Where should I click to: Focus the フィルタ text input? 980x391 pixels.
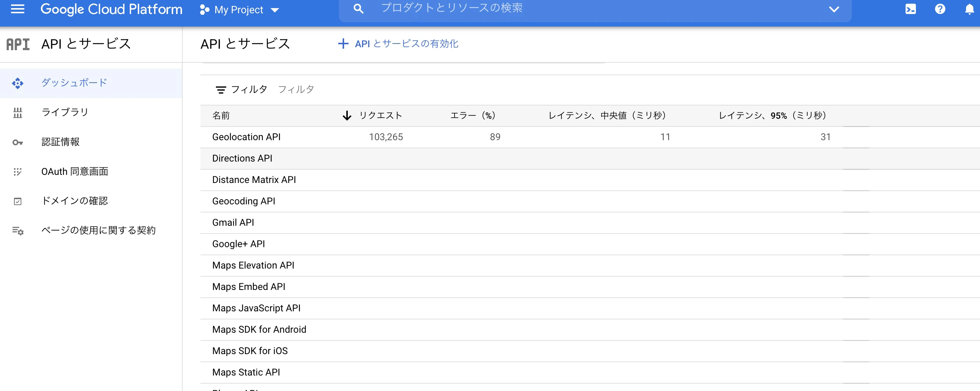point(296,90)
